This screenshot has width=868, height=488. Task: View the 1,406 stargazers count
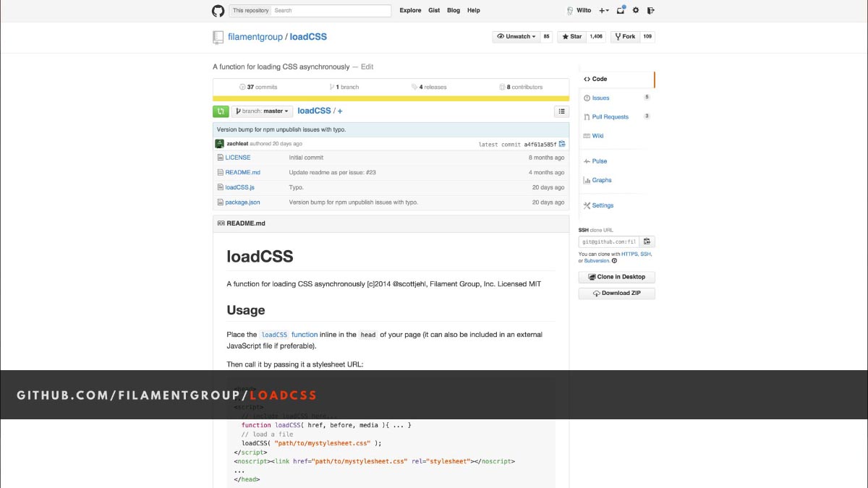pyautogui.click(x=596, y=36)
